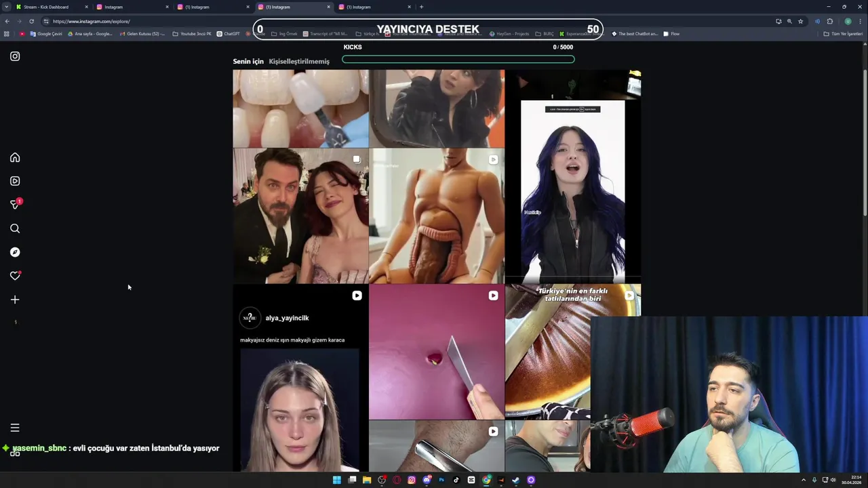Open Steam from the taskbar

coord(516,480)
